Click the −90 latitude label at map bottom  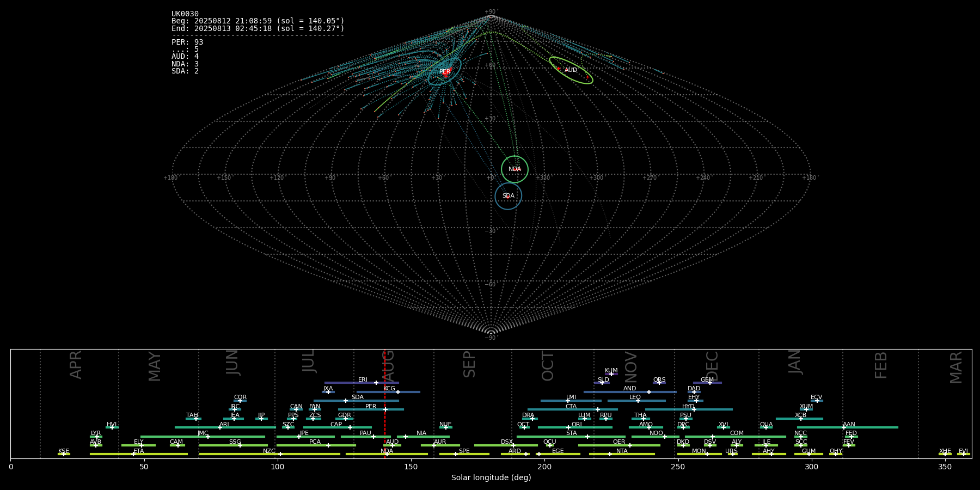pos(491,338)
